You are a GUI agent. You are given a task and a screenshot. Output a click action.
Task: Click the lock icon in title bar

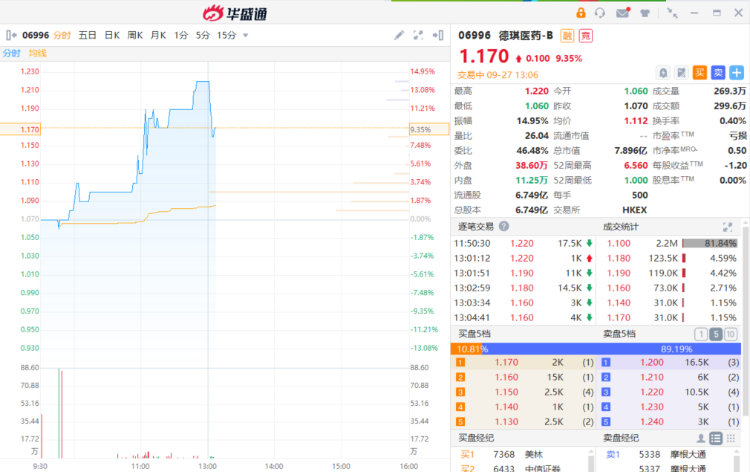click(581, 13)
